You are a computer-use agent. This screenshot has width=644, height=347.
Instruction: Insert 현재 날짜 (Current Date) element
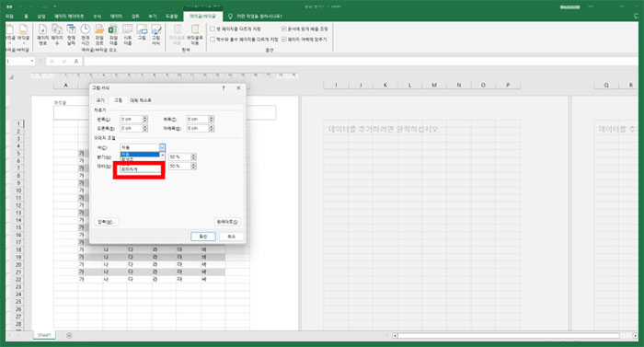pyautogui.click(x=71, y=35)
